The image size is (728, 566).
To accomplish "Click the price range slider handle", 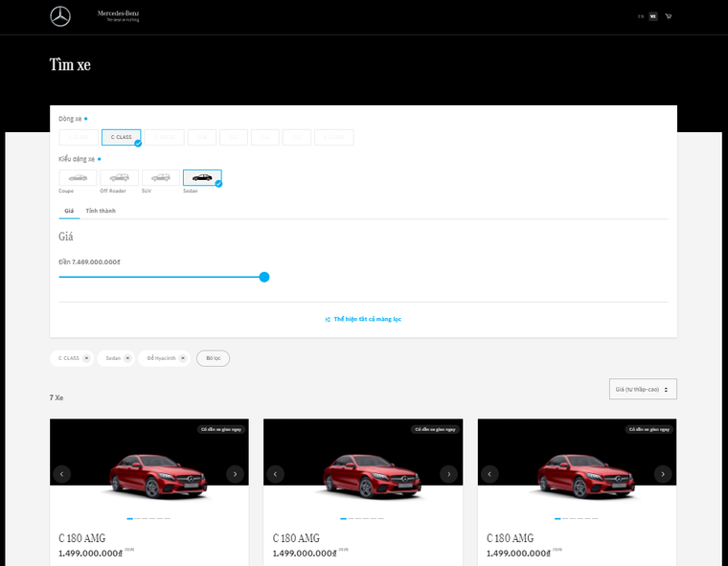I will point(264,277).
